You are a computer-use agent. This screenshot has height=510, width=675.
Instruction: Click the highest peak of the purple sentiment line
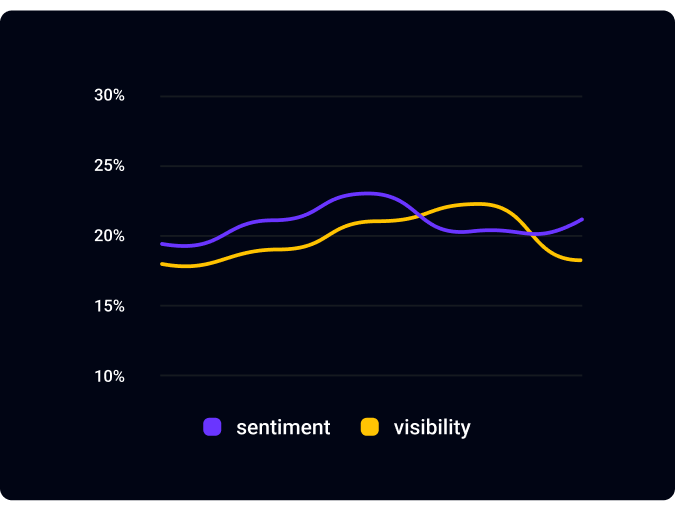tap(369, 193)
